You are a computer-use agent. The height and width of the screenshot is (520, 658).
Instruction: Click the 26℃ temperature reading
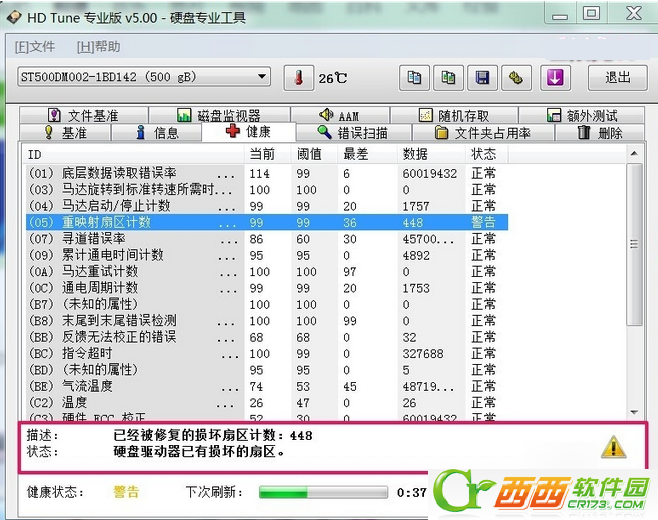[333, 78]
